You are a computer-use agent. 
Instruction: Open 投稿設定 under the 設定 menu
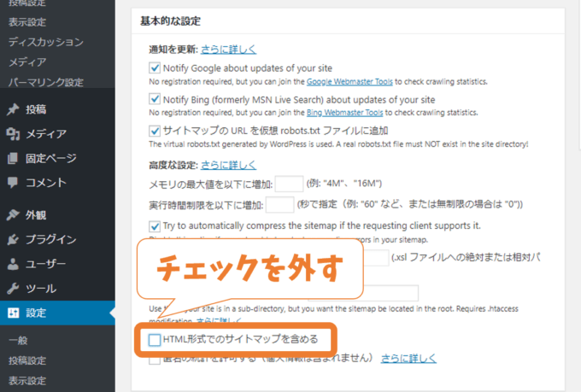[27, 360]
